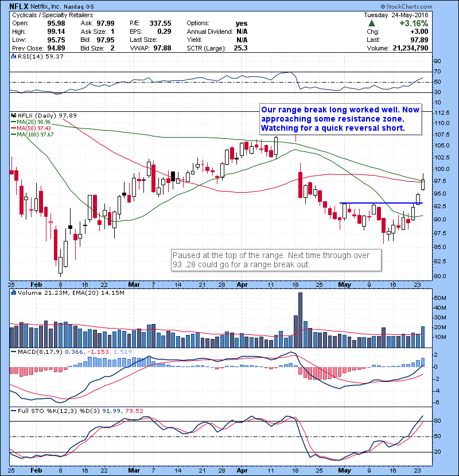This screenshot has width=459, height=476.
Task: Click the stochastic 80 level axis label
Action: click(x=437, y=421)
